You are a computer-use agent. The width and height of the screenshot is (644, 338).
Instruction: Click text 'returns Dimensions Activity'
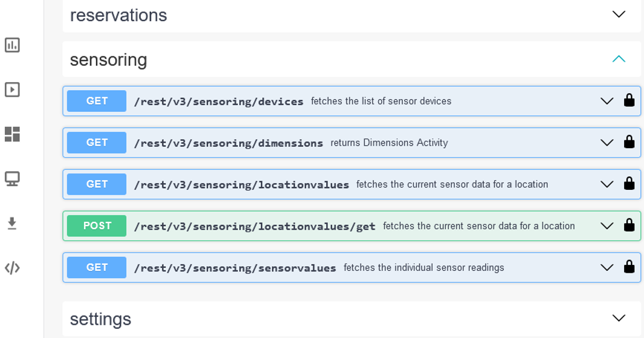(x=389, y=143)
